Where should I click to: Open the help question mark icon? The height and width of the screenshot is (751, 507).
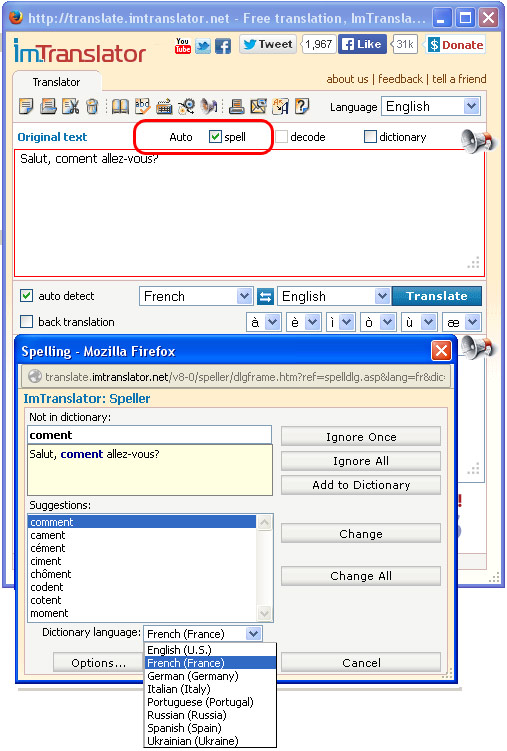(x=302, y=106)
